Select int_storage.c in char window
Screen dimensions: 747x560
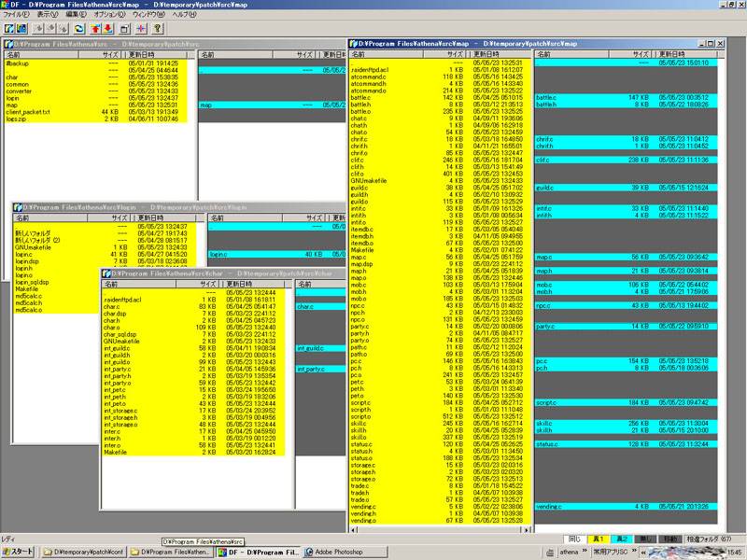pos(193,411)
